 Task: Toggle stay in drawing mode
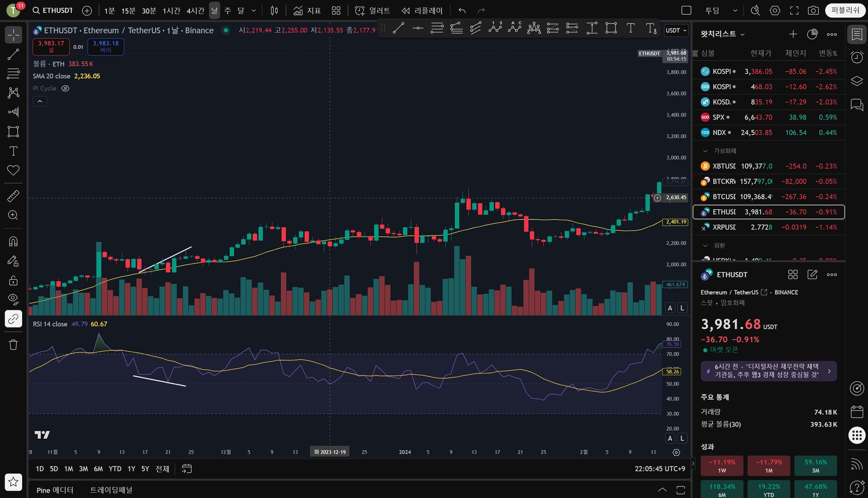[x=13, y=261]
